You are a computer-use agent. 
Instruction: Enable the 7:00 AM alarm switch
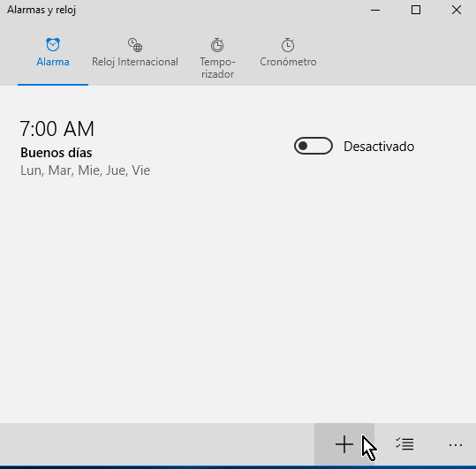[314, 146]
